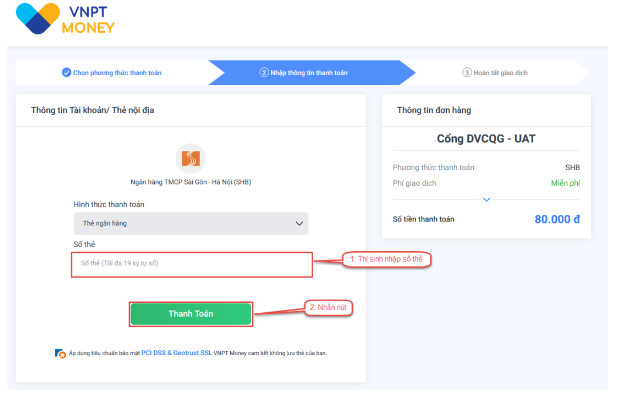Go to 'Chọn phương thức thanh toán' step
This screenshot has height=395, width=620.
click(x=112, y=73)
